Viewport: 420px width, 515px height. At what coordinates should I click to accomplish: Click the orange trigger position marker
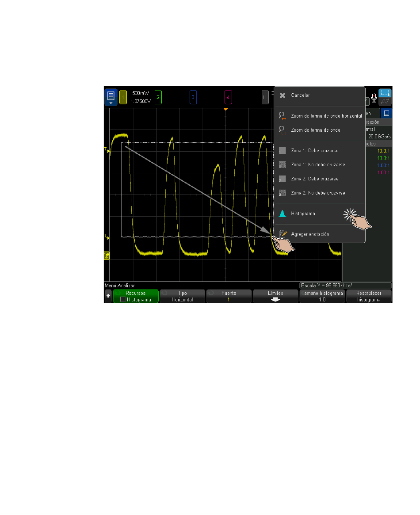tap(225, 109)
